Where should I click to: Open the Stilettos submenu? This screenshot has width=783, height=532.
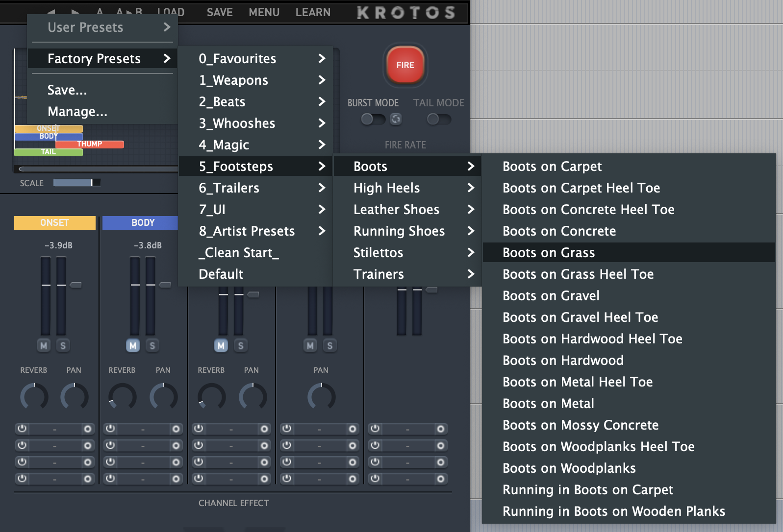[x=407, y=253]
